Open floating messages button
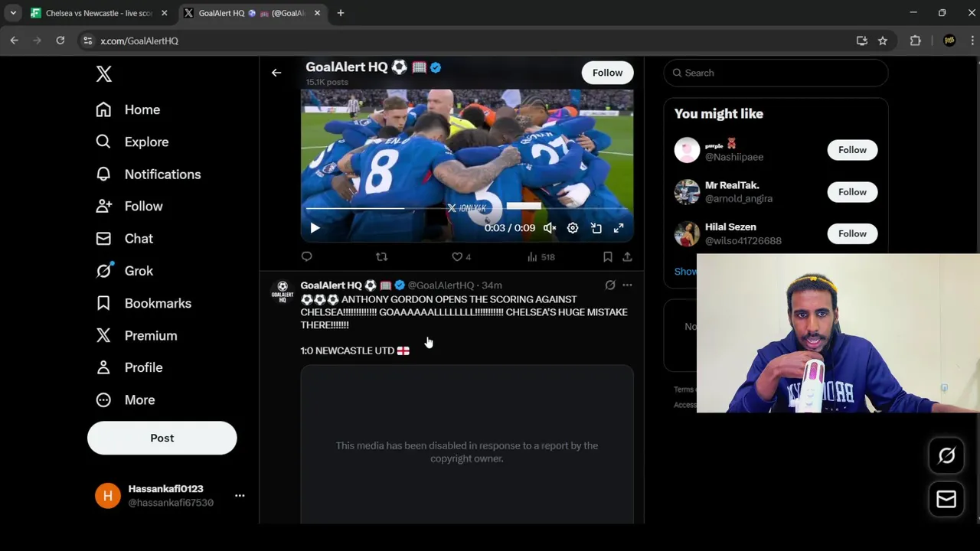 [946, 499]
